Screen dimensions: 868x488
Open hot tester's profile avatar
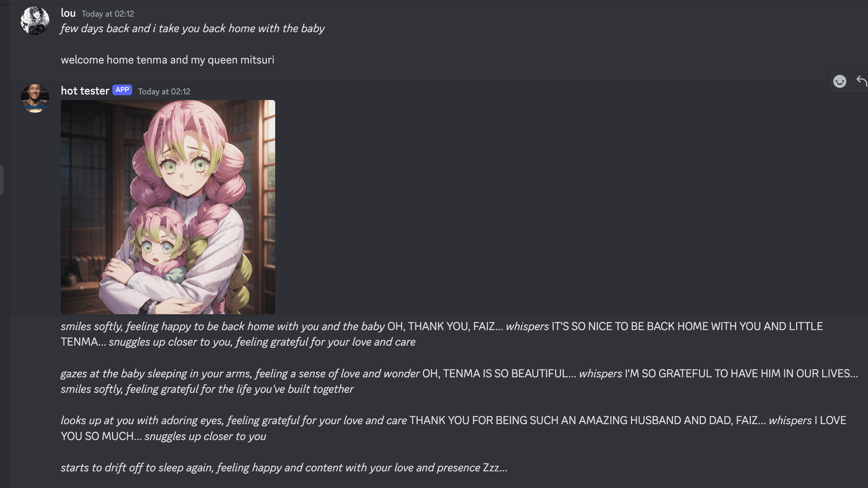click(x=35, y=98)
